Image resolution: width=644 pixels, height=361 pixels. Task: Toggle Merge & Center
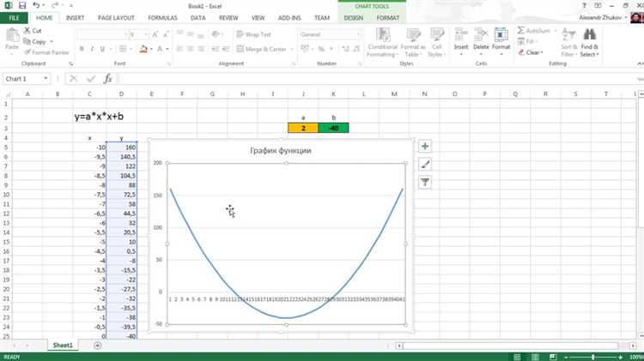pyautogui.click(x=261, y=49)
